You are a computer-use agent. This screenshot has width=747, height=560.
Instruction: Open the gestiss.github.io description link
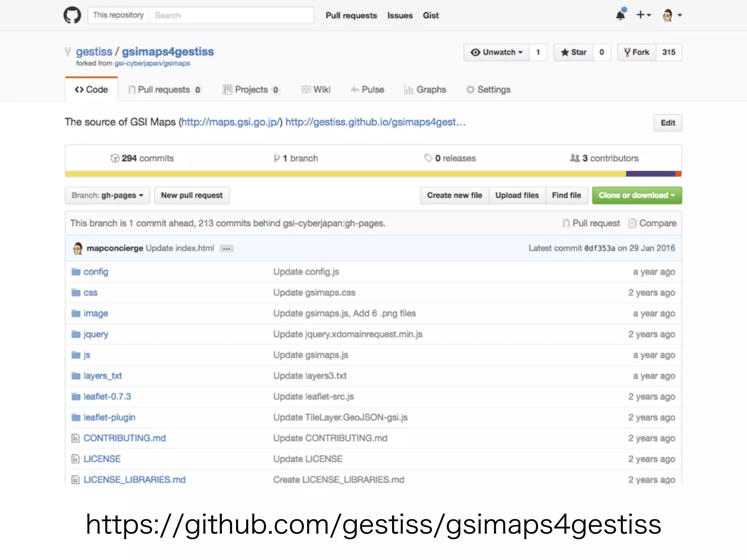(375, 122)
